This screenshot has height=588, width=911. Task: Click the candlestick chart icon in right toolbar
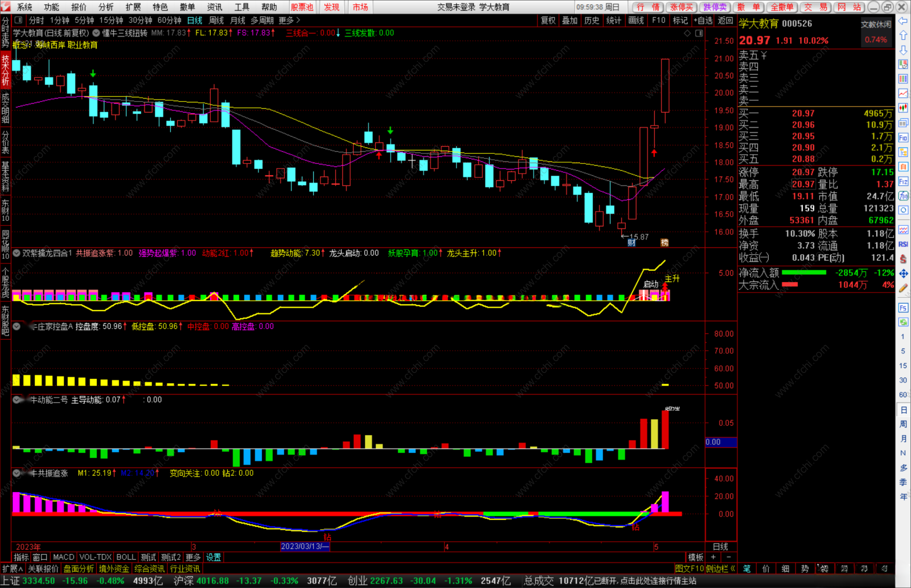[903, 108]
